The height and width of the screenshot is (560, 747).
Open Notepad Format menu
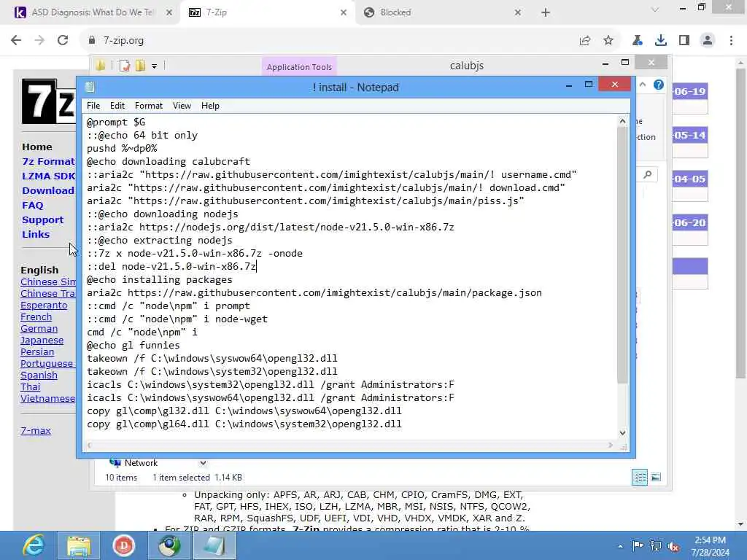[x=149, y=106]
